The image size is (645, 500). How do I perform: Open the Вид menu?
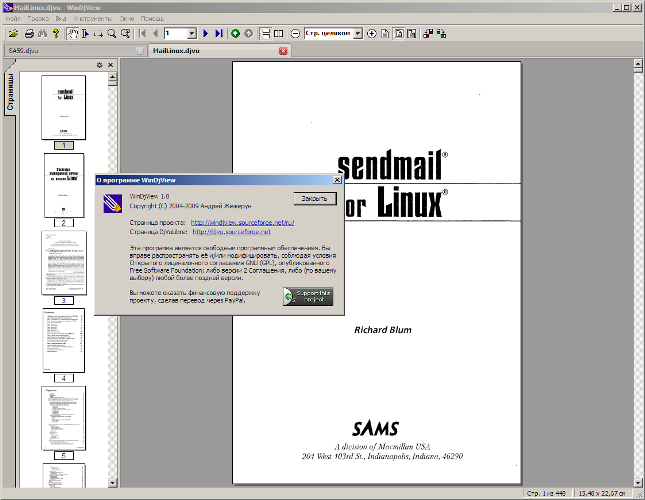[x=61, y=19]
